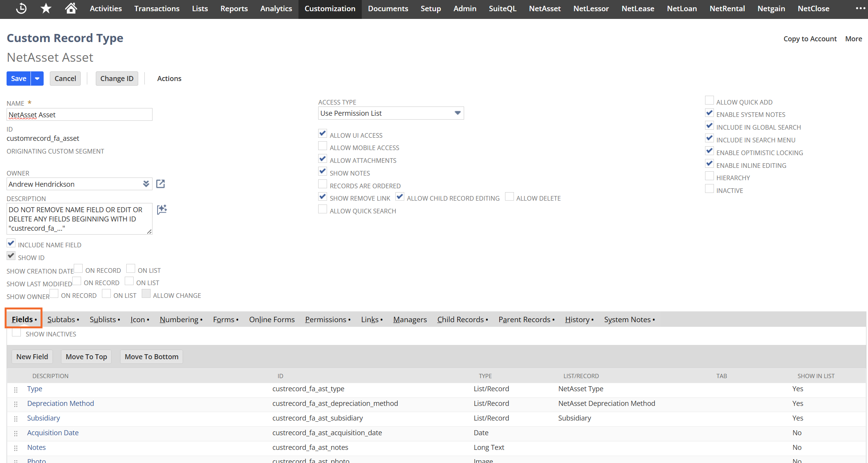
Task: Open the Notes field link
Action: point(36,447)
